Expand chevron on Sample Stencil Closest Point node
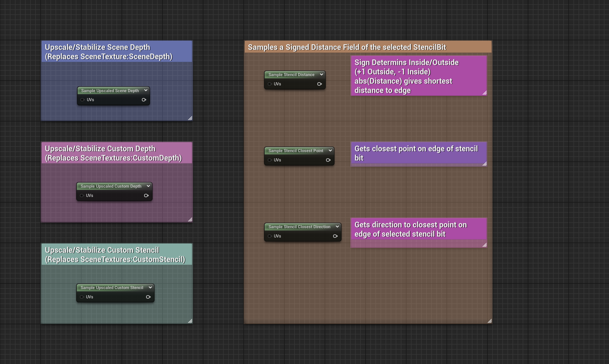609x364 pixels. (330, 150)
